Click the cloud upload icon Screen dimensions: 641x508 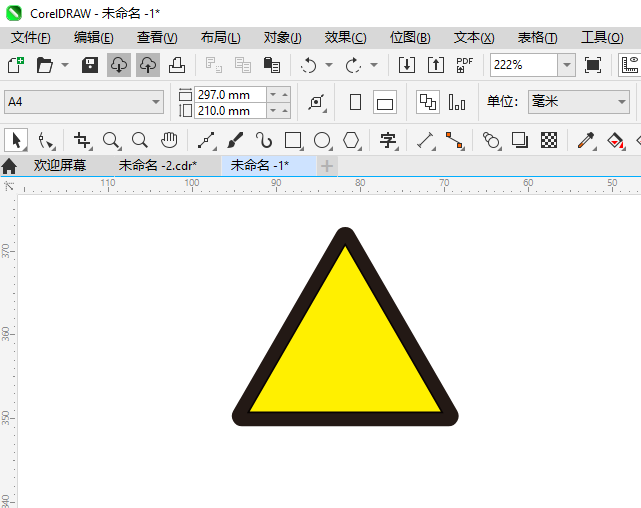pos(148,65)
